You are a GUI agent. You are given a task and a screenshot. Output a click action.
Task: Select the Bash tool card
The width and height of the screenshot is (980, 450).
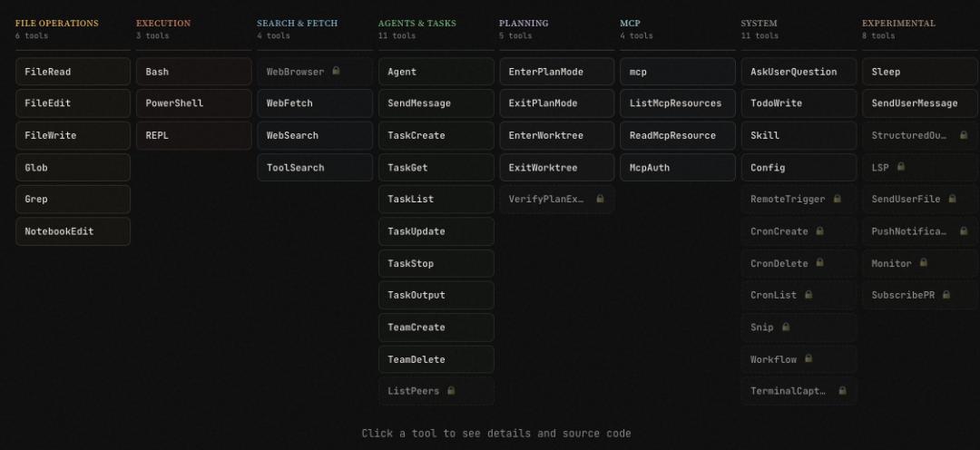click(x=193, y=72)
